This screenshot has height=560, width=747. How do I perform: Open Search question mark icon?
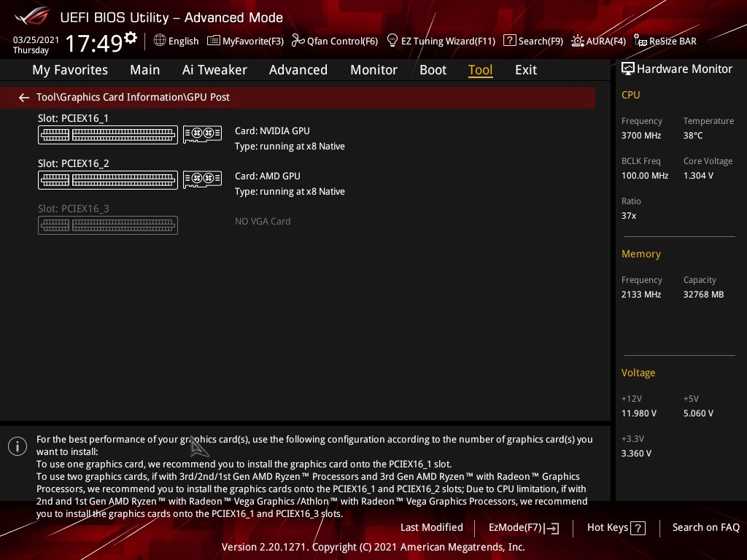pyautogui.click(x=510, y=41)
